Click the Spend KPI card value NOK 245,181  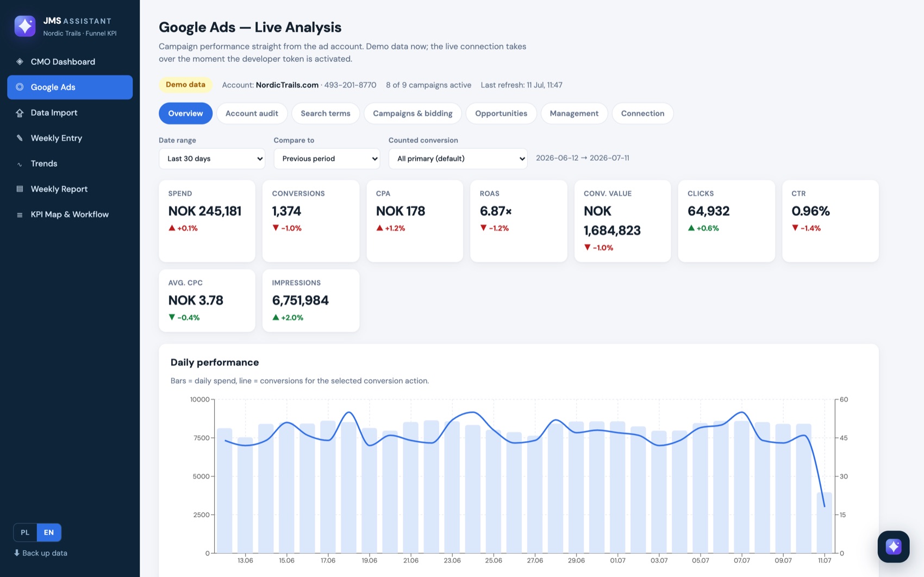click(205, 211)
